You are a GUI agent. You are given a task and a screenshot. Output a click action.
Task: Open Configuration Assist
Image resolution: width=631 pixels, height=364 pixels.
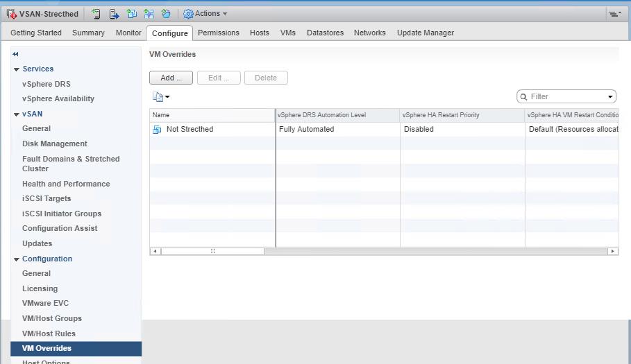[60, 228]
